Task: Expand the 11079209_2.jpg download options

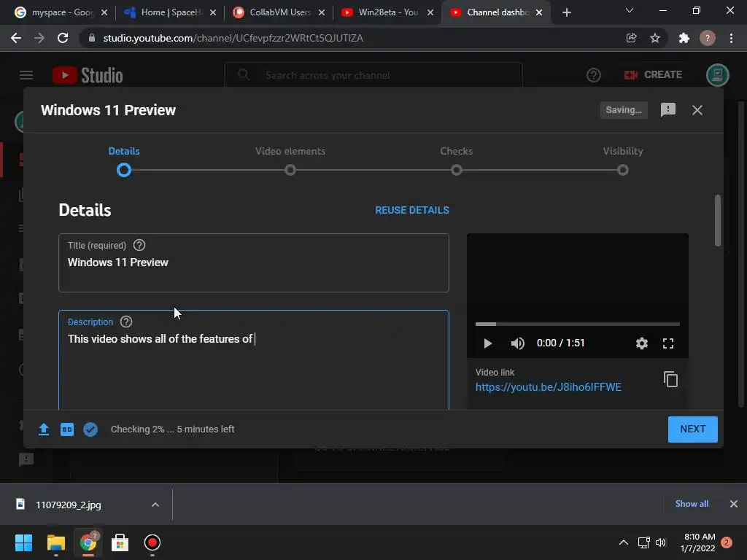Action: pyautogui.click(x=155, y=505)
